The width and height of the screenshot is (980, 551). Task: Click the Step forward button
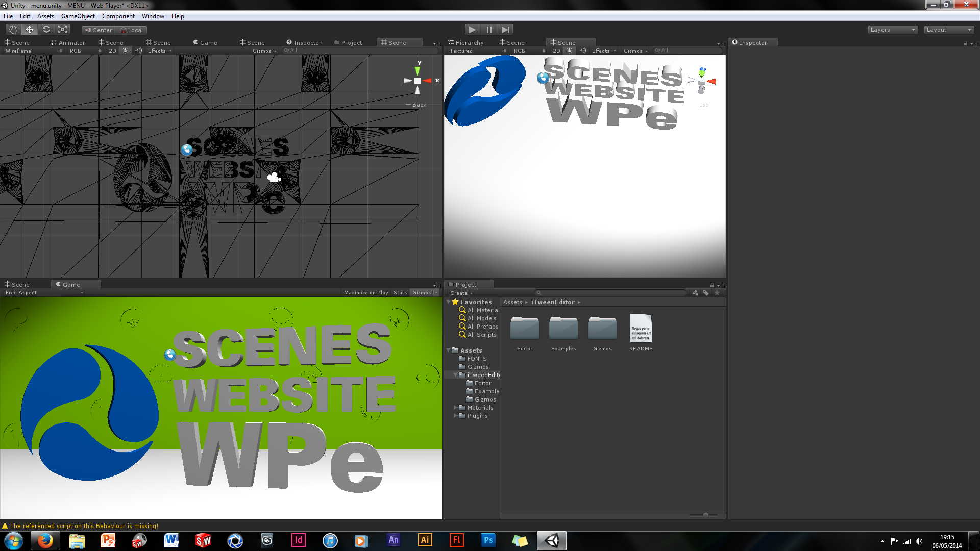point(505,30)
